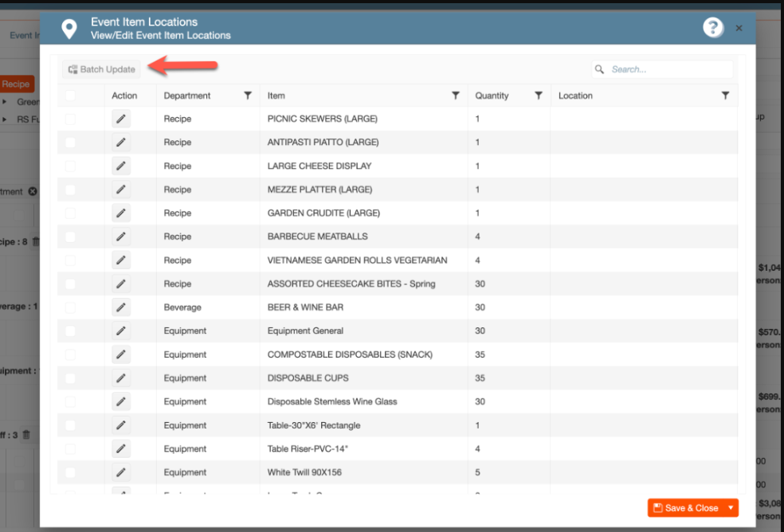Click the Batch Update button
This screenshot has width=784, height=532.
[x=102, y=69]
